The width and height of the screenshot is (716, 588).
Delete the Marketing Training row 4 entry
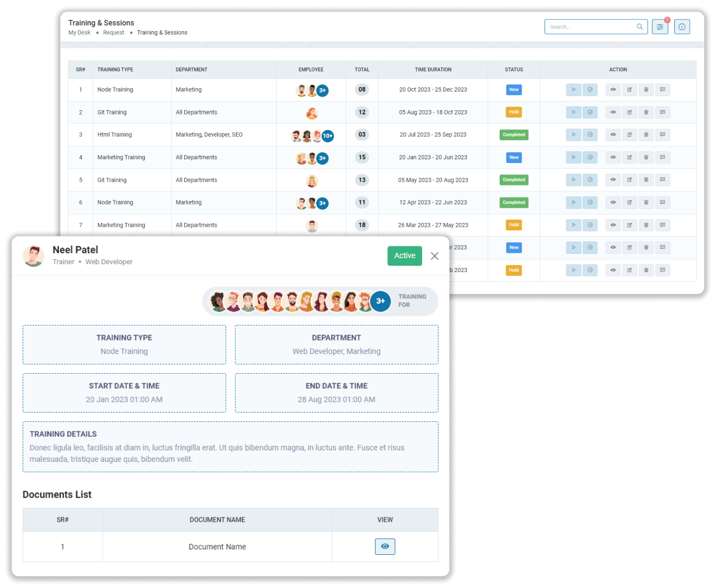point(646,157)
